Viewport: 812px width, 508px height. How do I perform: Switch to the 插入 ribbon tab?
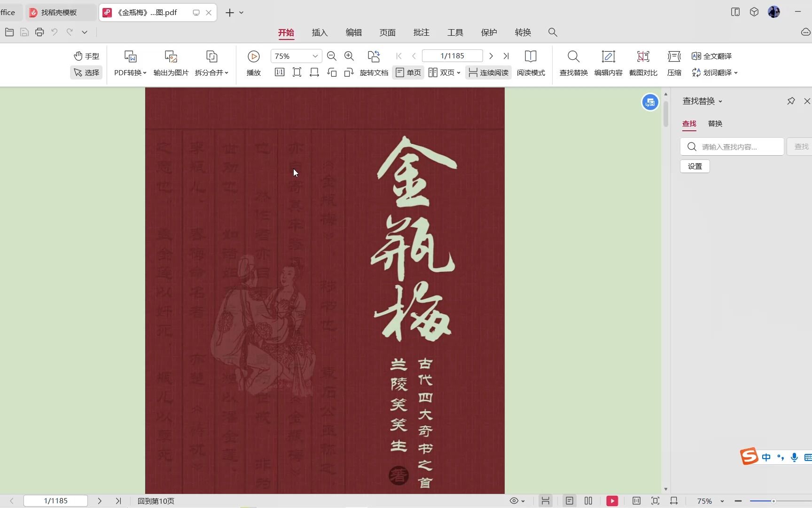pyautogui.click(x=320, y=32)
